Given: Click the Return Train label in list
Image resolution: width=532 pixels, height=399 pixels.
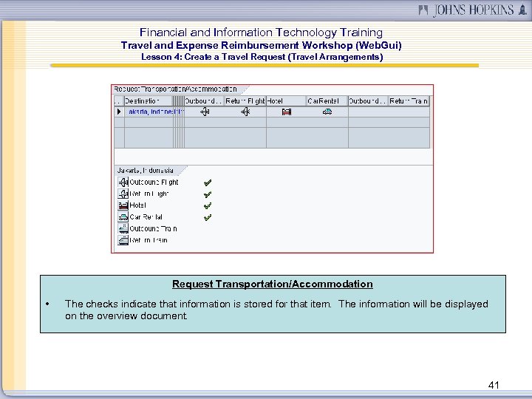Looking at the screenshot, I should point(149,240).
